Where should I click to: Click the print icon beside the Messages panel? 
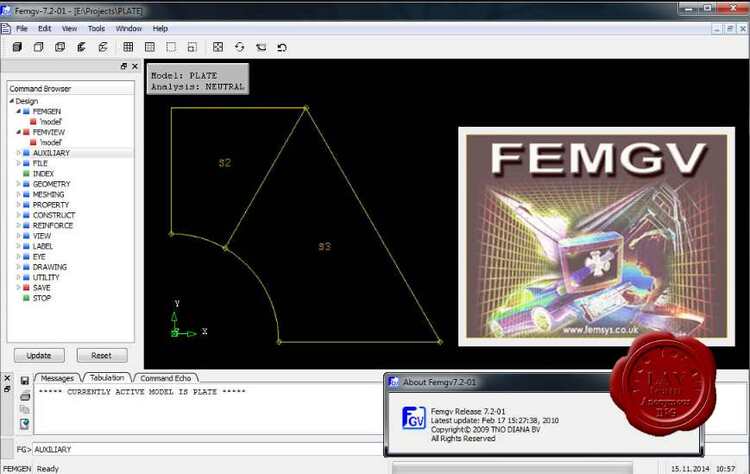(24, 396)
